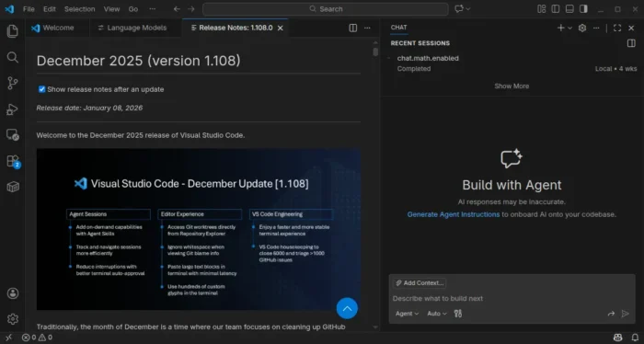This screenshot has width=644, height=344.
Task: Show more menu items via ellipsis
Action: tap(153, 8)
